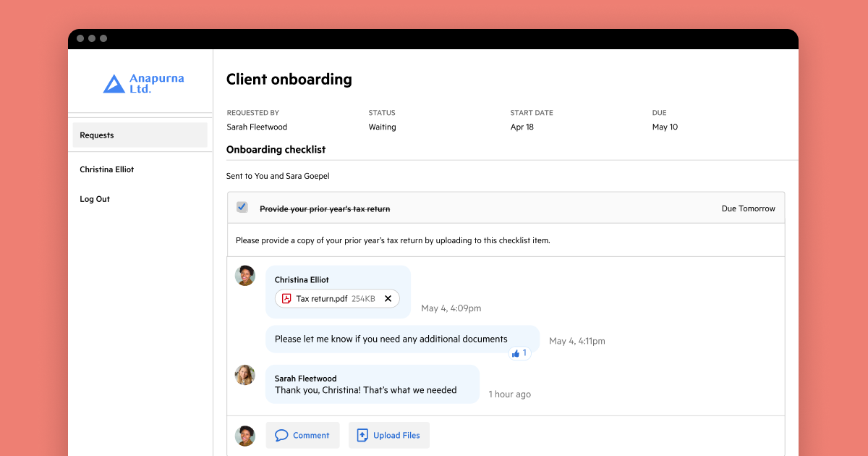Select Requests in the left sidebar
The width and height of the screenshot is (868, 456).
pyautogui.click(x=97, y=135)
